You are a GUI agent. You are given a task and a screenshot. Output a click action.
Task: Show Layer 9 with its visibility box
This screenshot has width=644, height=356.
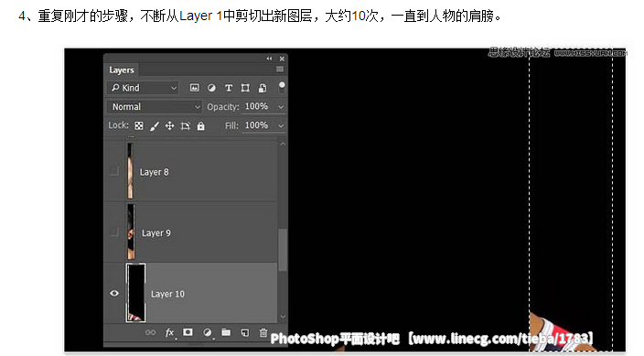tap(114, 232)
